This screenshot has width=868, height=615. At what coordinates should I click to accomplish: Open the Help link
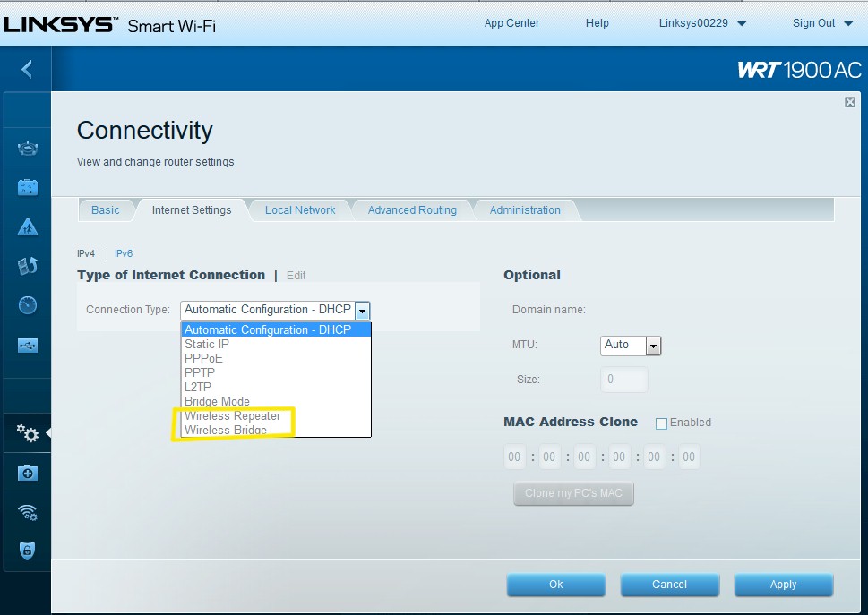(597, 23)
